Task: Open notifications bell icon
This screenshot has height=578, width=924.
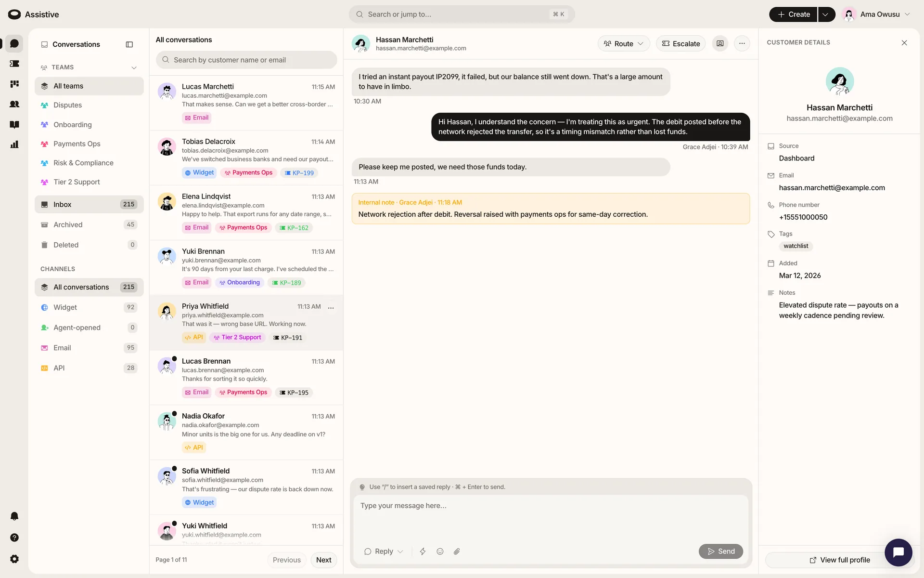Action: click(14, 516)
